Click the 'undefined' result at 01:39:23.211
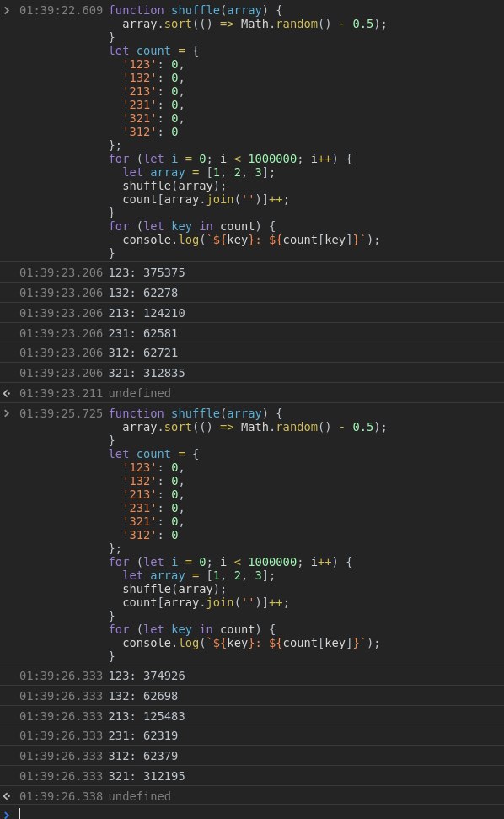Viewport: 504px width, 819px height. (139, 393)
